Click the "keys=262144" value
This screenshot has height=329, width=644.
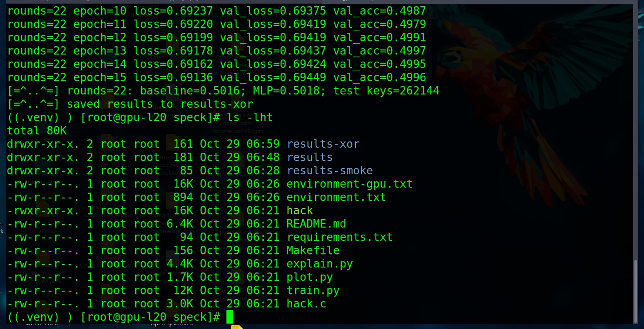coord(403,91)
